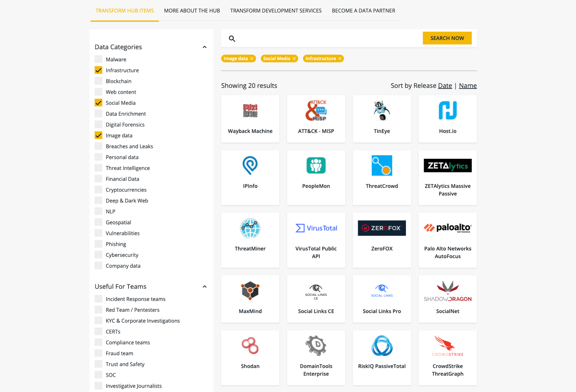The width and height of the screenshot is (576, 392).
Task: Tick the Cryptocurrencies checkbox
Action: 98,190
